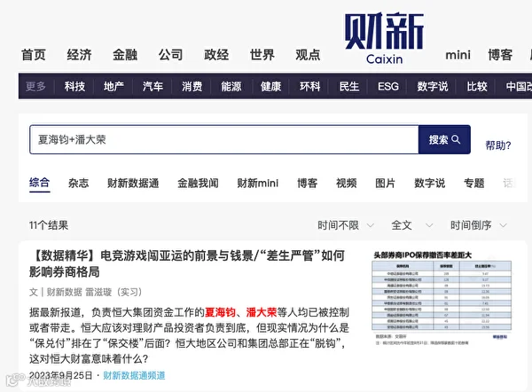Image resolution: width=532 pixels, height=392 pixels.
Task: Select the 视频 results tab
Action: coord(346,184)
